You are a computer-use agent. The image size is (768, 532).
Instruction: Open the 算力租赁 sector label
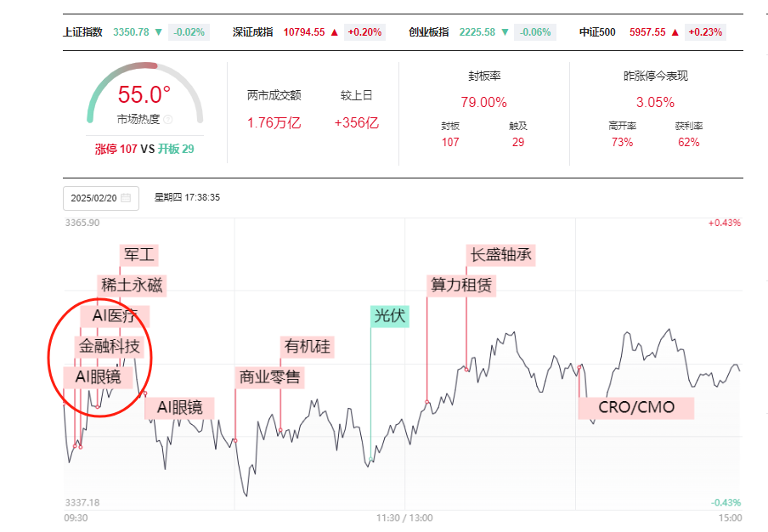click(461, 285)
